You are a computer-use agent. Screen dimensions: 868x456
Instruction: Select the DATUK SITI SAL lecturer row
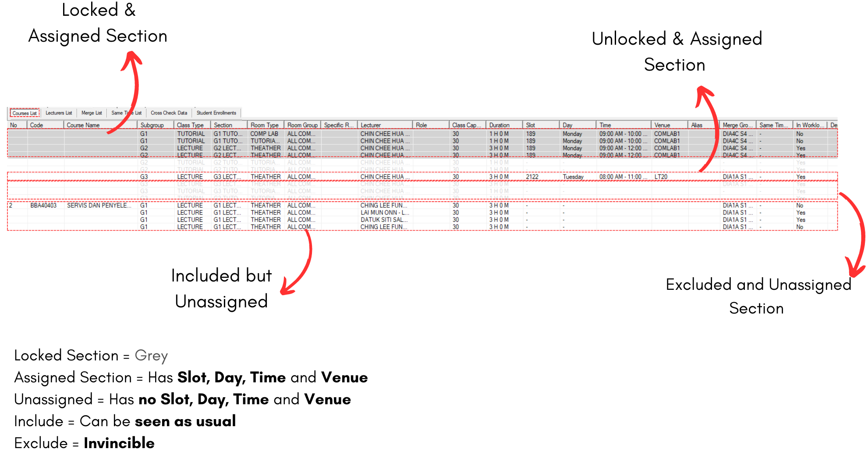pyautogui.click(x=384, y=220)
